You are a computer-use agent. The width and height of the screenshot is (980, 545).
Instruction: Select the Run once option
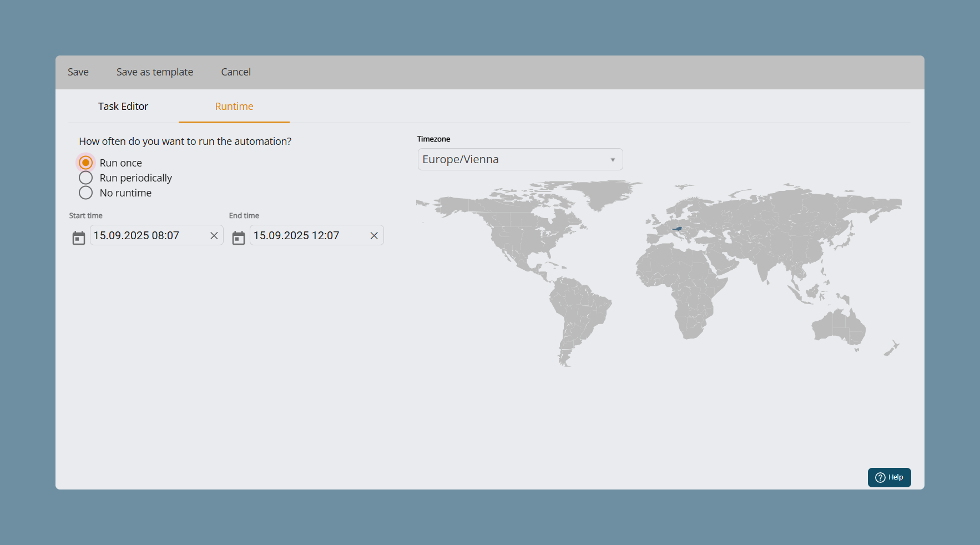click(85, 163)
